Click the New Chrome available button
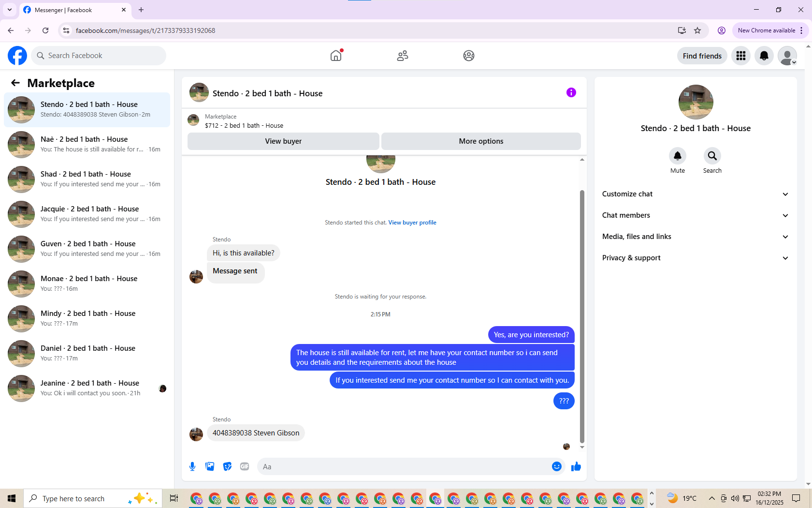The height and width of the screenshot is (508, 812). click(x=770, y=30)
